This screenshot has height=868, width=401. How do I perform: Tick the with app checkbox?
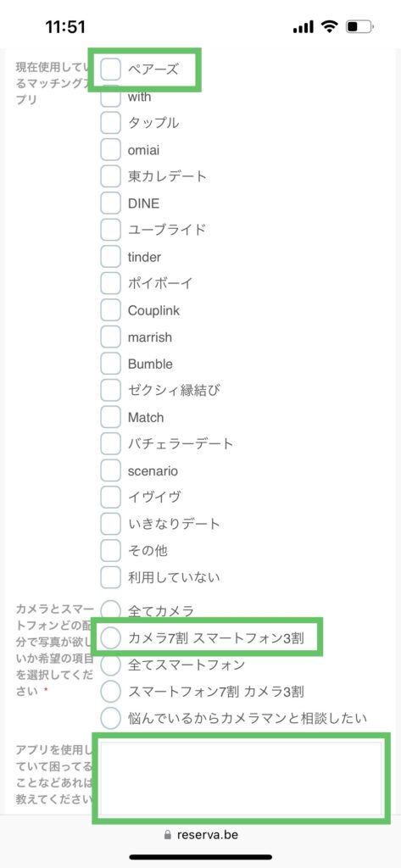[111, 97]
